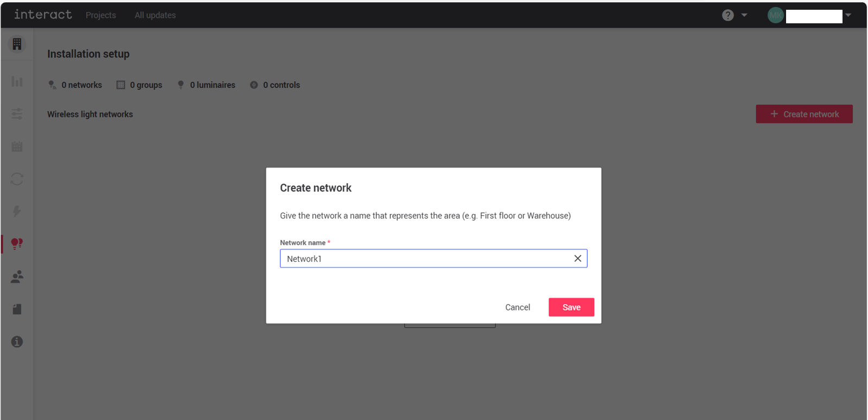868x420 pixels.
Task: Click the 'Installation setup' title
Action: (88, 54)
